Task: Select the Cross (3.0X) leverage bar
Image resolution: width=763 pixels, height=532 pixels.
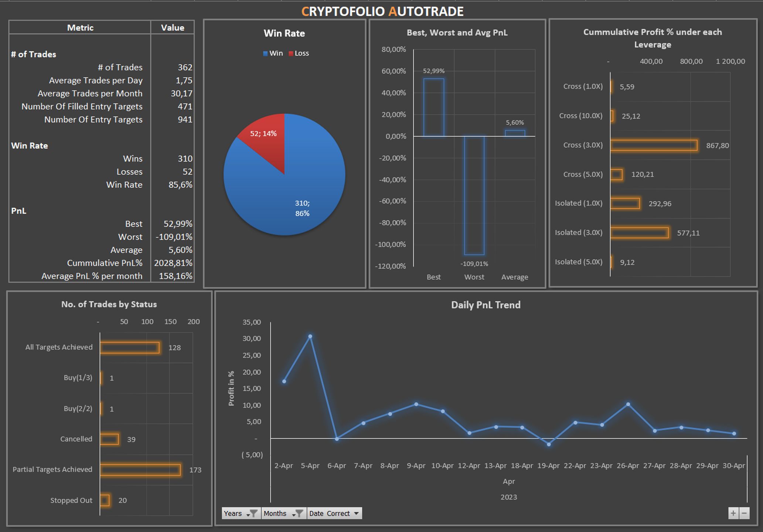Action: click(654, 145)
